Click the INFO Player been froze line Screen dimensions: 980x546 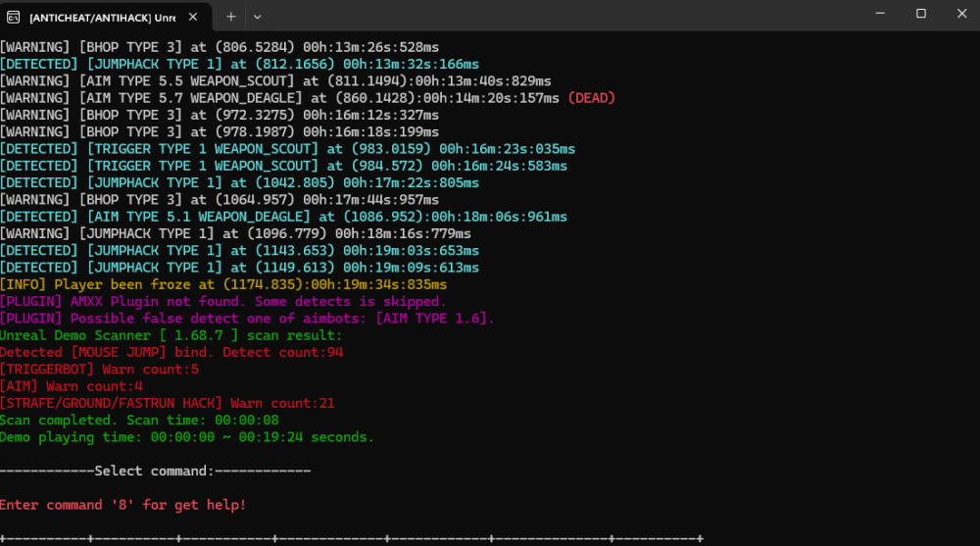pos(223,284)
